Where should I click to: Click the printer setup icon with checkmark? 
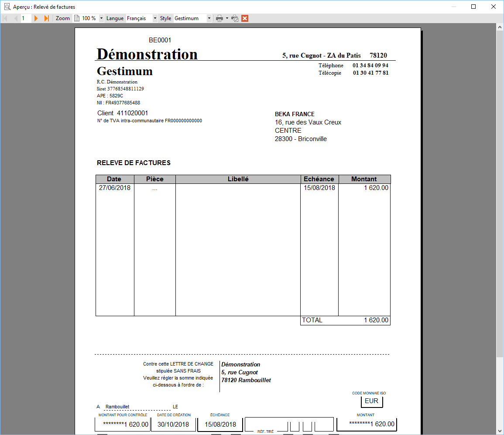(235, 18)
